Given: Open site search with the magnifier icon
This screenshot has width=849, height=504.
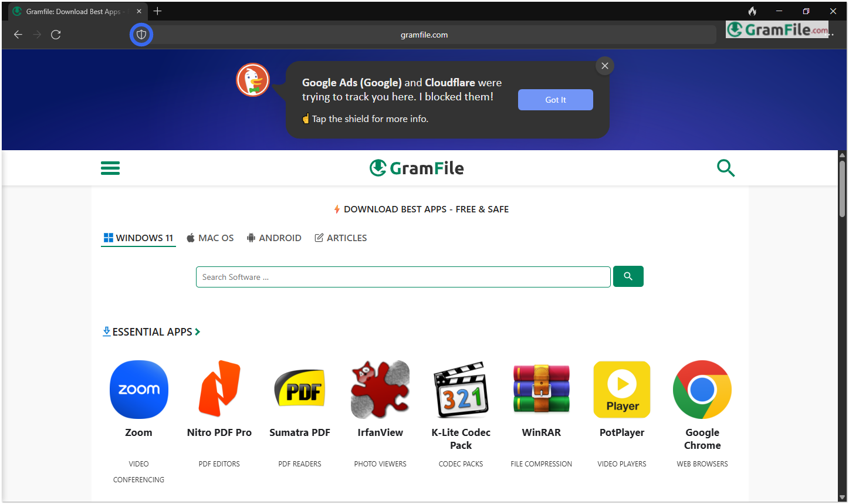Looking at the screenshot, I should coord(726,168).
